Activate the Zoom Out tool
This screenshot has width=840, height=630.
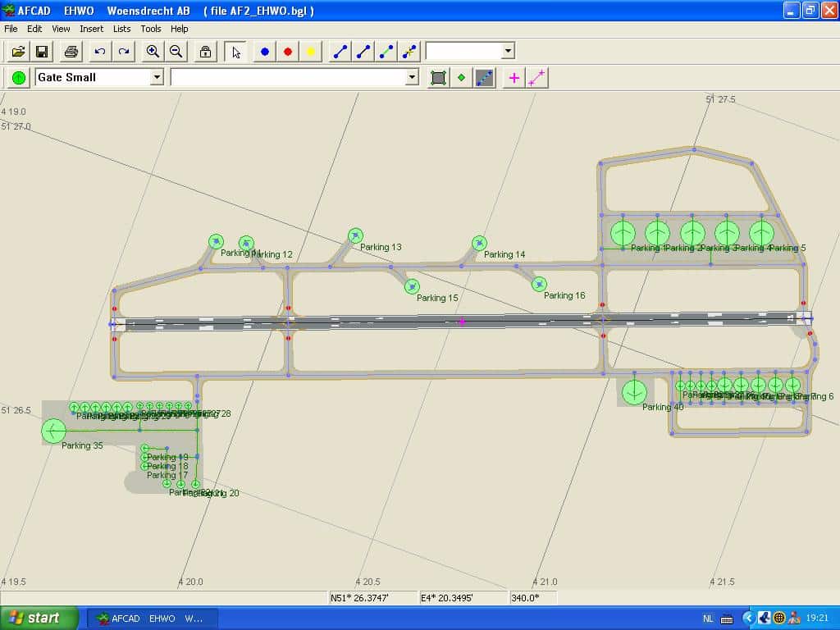(x=176, y=51)
